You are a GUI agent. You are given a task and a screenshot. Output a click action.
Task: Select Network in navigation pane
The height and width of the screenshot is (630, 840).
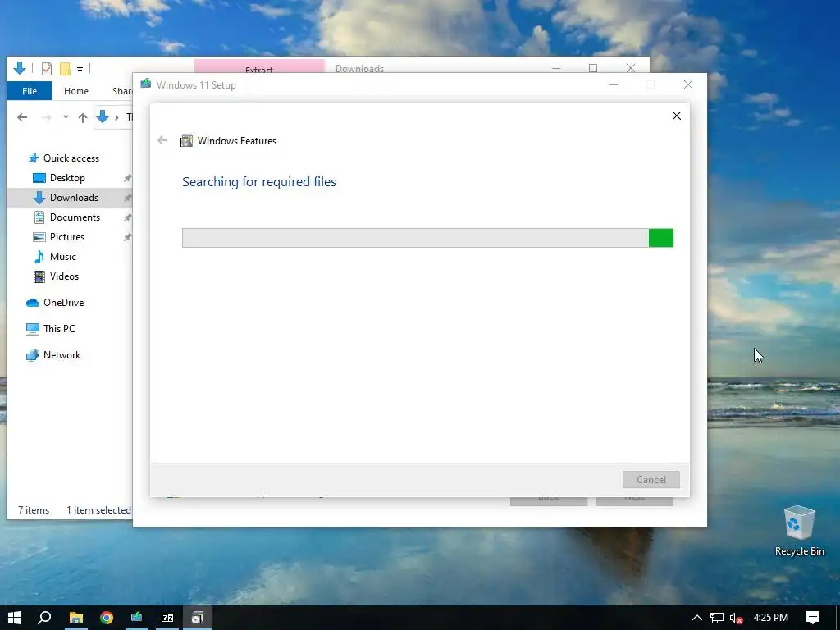pos(62,355)
